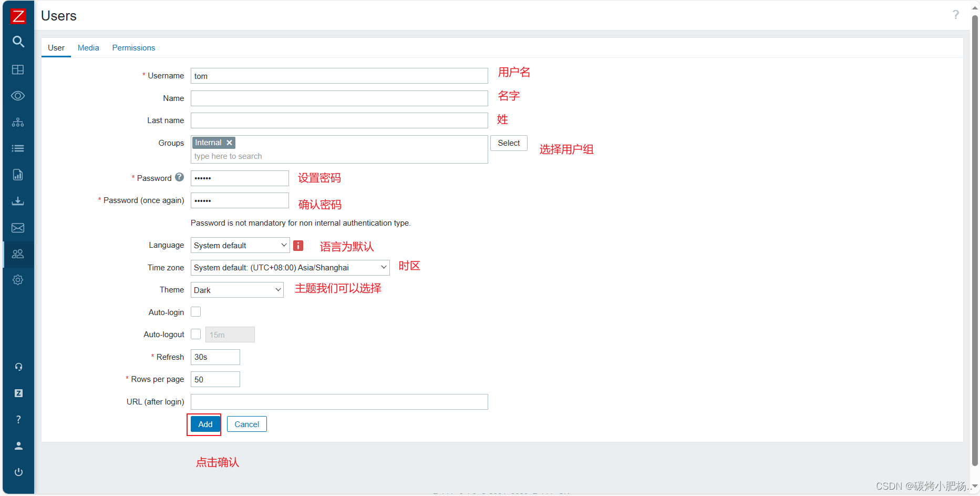The height and width of the screenshot is (496, 980).
Task: Open the Time zone dropdown
Action: coord(290,268)
